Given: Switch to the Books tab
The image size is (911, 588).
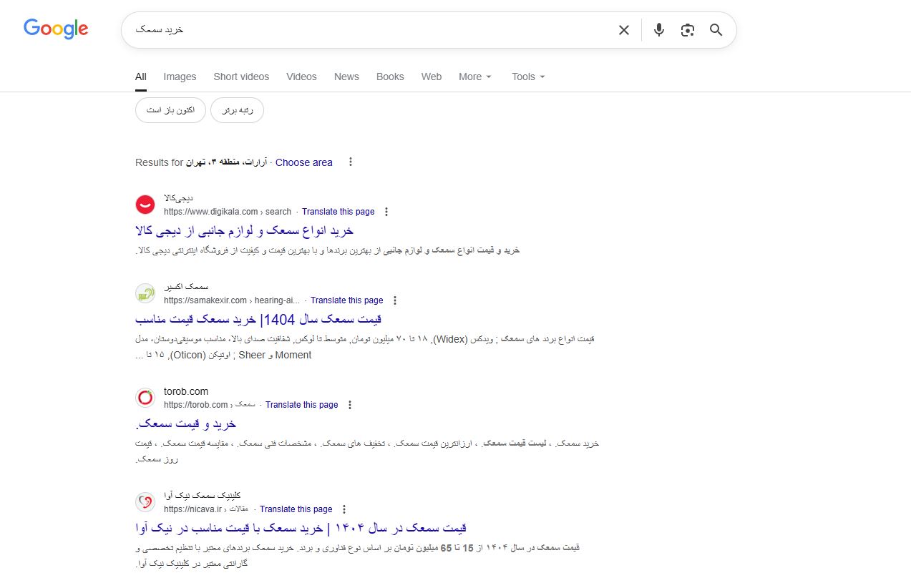Looking at the screenshot, I should [x=390, y=77].
